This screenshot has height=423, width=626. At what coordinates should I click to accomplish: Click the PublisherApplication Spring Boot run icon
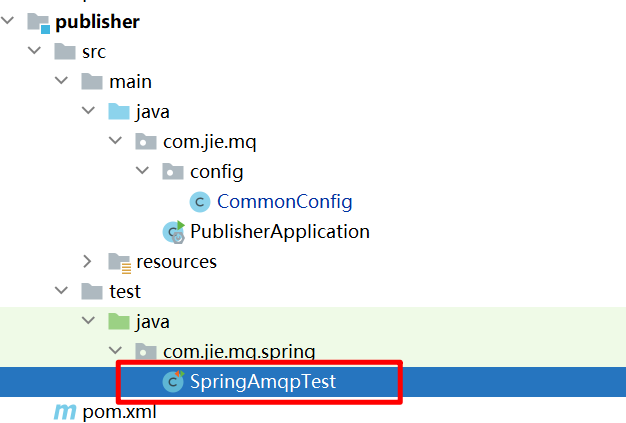174,232
